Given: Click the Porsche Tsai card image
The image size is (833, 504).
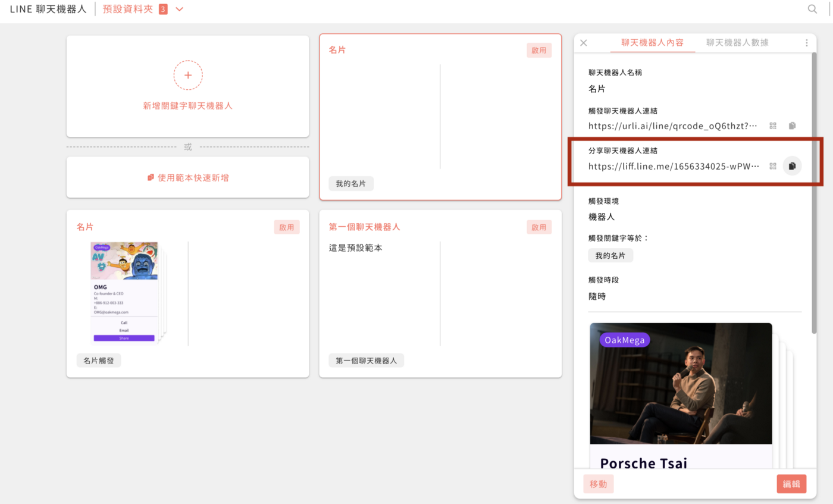Looking at the screenshot, I should pos(681,384).
